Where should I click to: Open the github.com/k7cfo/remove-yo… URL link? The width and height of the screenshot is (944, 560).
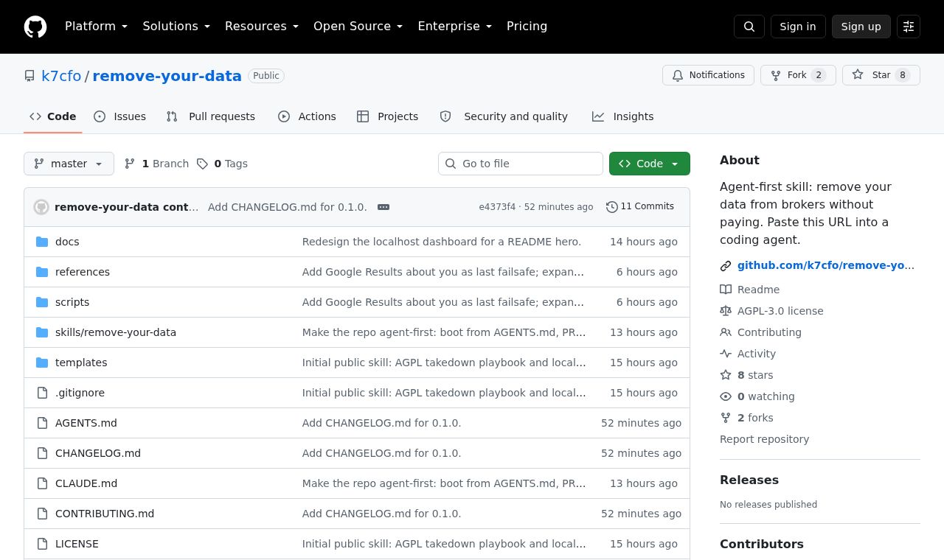(x=826, y=266)
